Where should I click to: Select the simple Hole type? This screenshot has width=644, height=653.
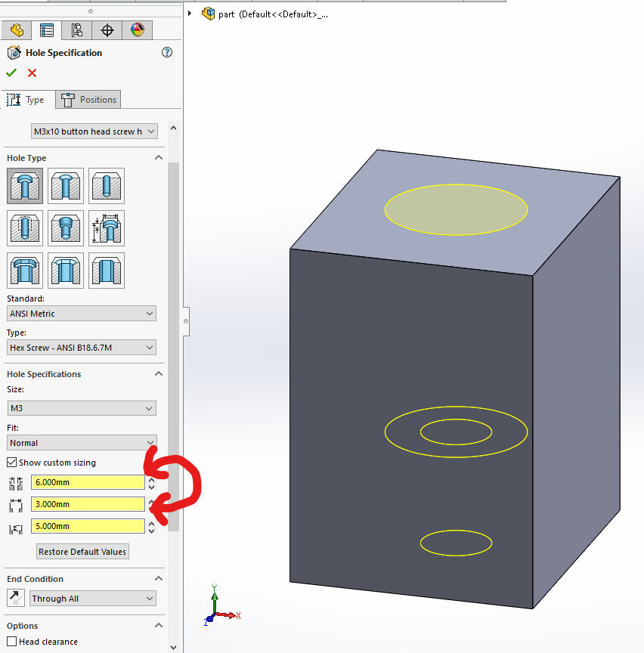[107, 186]
